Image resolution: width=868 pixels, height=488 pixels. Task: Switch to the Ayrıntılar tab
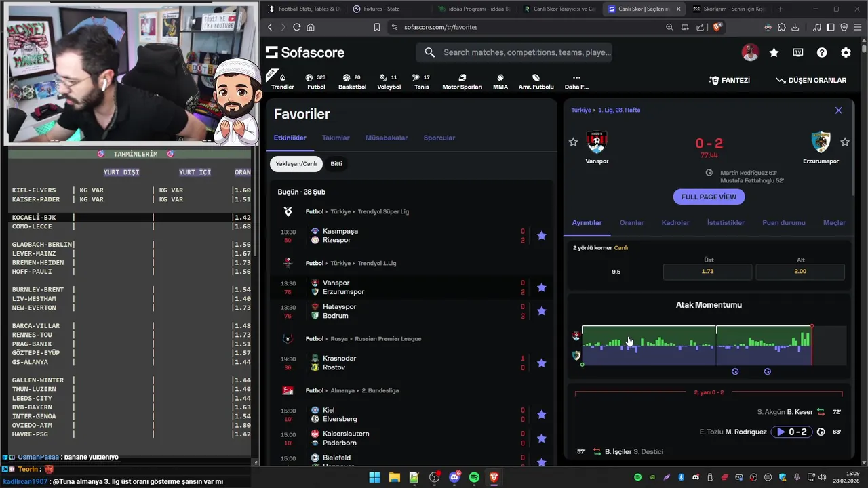(587, 222)
